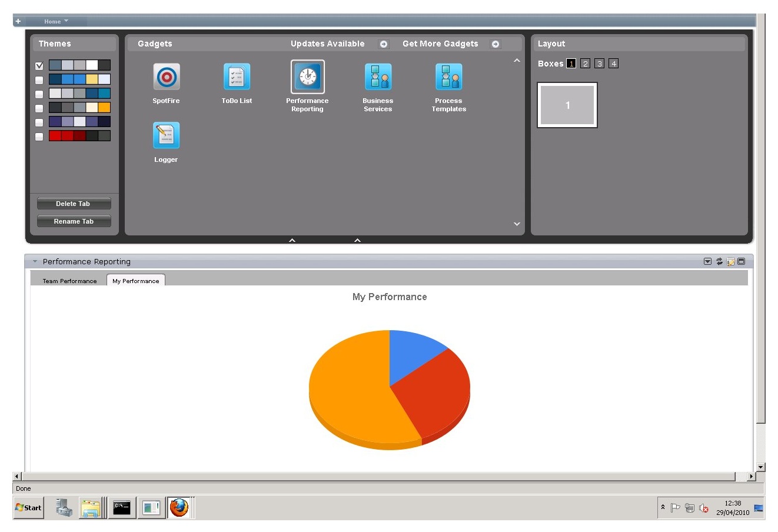Switch to the Team Performance tab
This screenshot has width=778, height=532.
[x=69, y=281]
